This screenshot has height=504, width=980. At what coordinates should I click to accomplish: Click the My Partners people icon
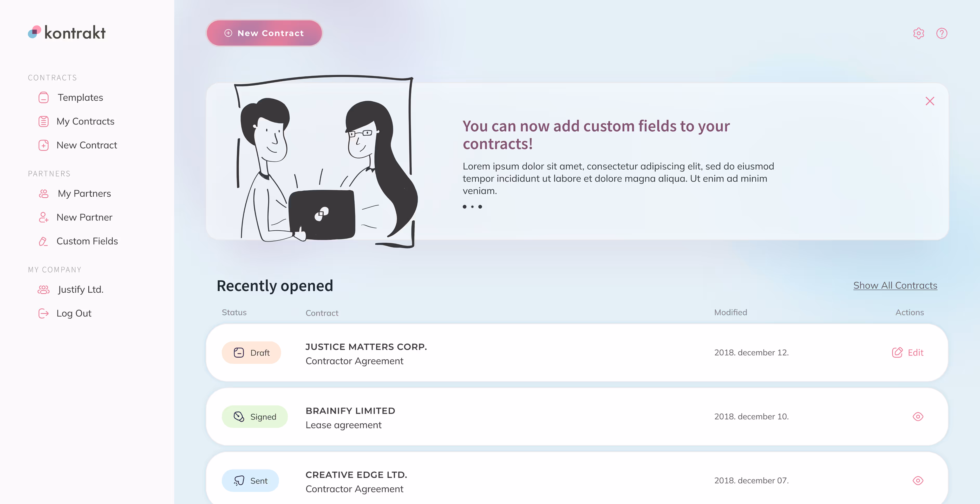(44, 194)
